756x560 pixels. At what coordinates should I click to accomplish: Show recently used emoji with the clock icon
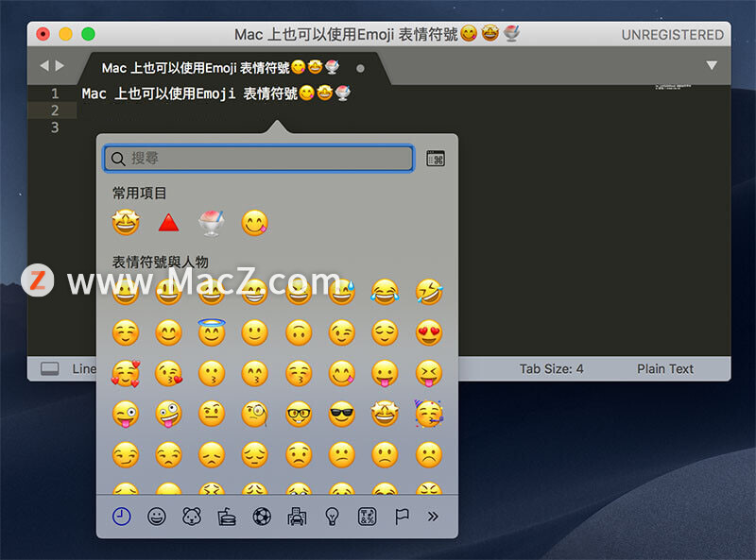tap(121, 517)
